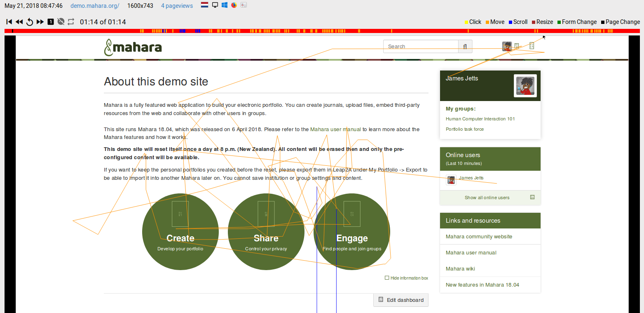The height and width of the screenshot is (313, 644).
Task: Open the main menu icon in header
Action: (532, 46)
